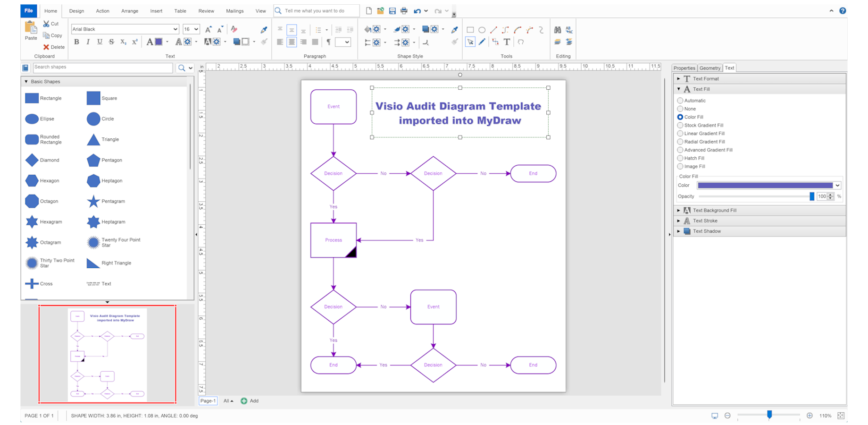Image resolution: width=868 pixels, height=425 pixels.
Task: Open the font family dropdown
Action: point(175,29)
